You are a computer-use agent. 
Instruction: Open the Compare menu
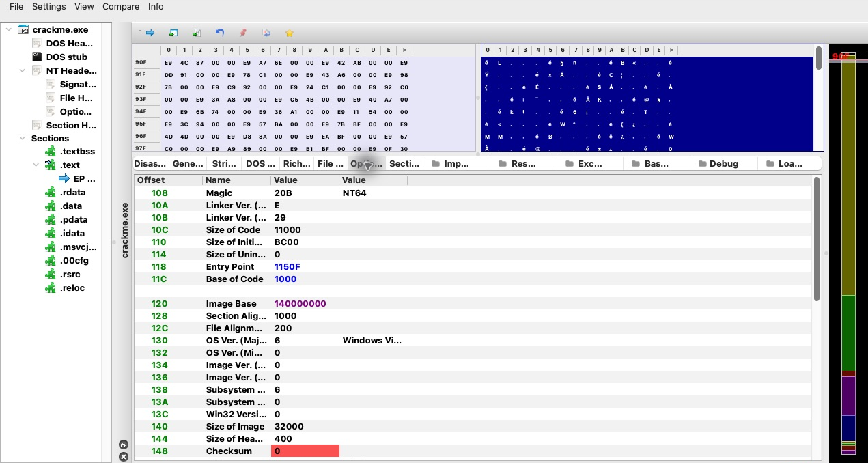tap(121, 6)
